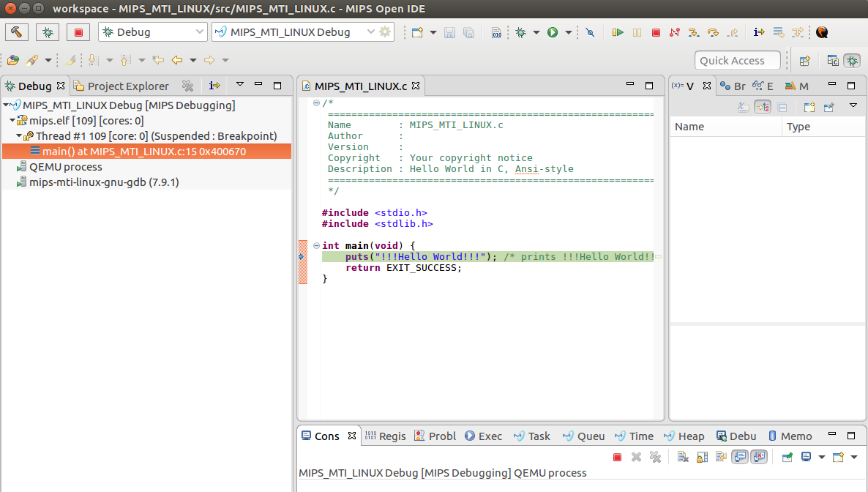Screen dimensions: 868x492
Task: Click the Save icon in toolbar
Action: [x=449, y=33]
